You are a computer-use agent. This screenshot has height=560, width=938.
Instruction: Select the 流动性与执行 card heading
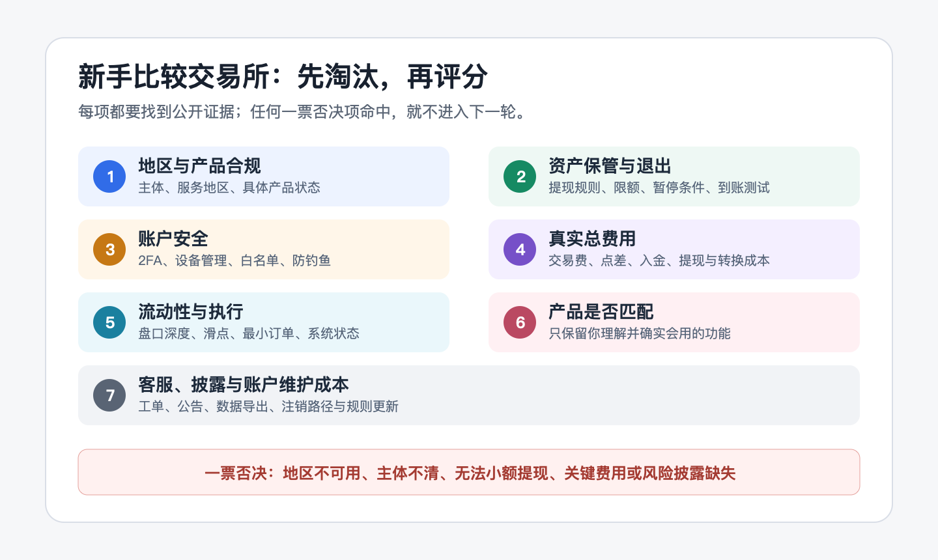coord(191,312)
